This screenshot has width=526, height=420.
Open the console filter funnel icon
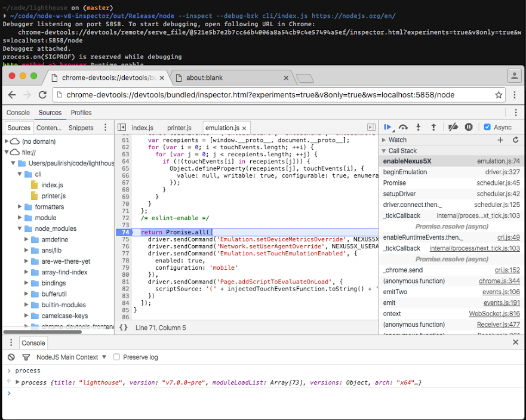26,357
